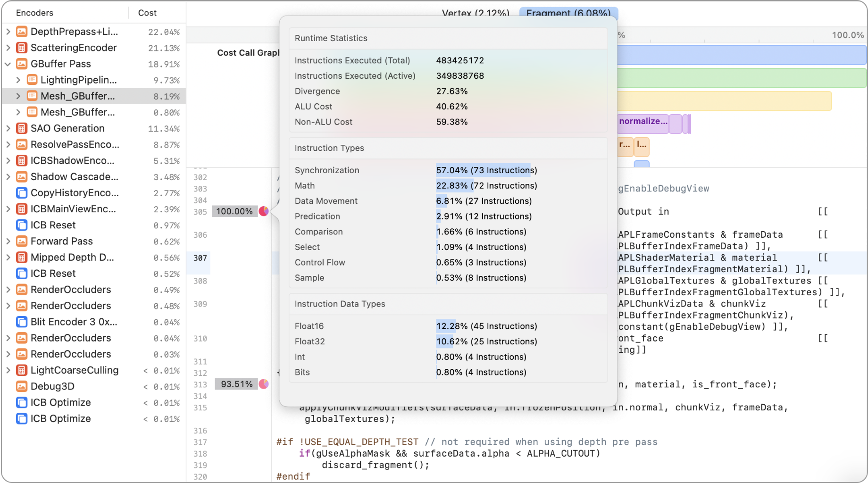
Task: Click the SAO Generation encoder icon
Action: point(22,128)
